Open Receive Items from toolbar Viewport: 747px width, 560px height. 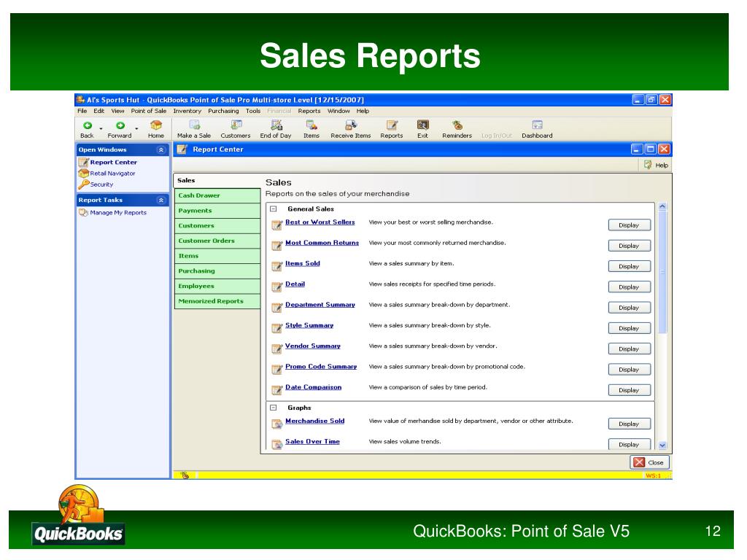[351, 129]
